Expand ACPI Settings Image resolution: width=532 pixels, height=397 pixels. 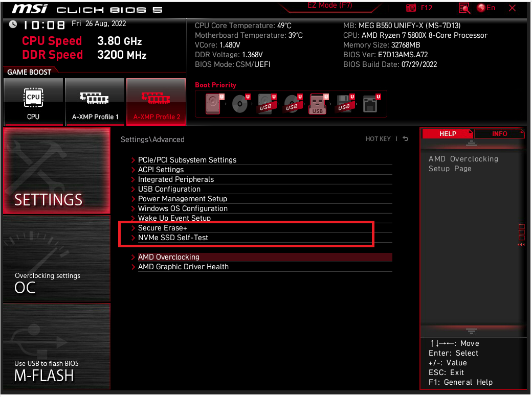261,170
